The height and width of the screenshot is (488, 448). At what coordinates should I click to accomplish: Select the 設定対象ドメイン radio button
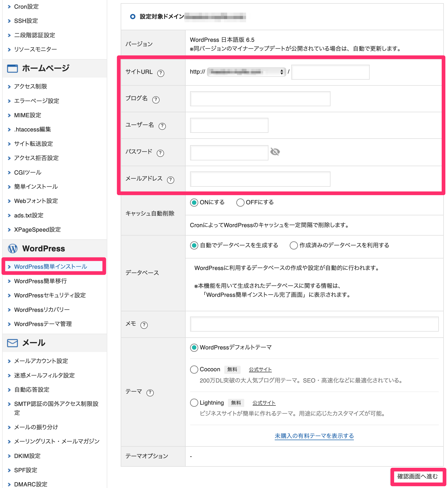(133, 17)
